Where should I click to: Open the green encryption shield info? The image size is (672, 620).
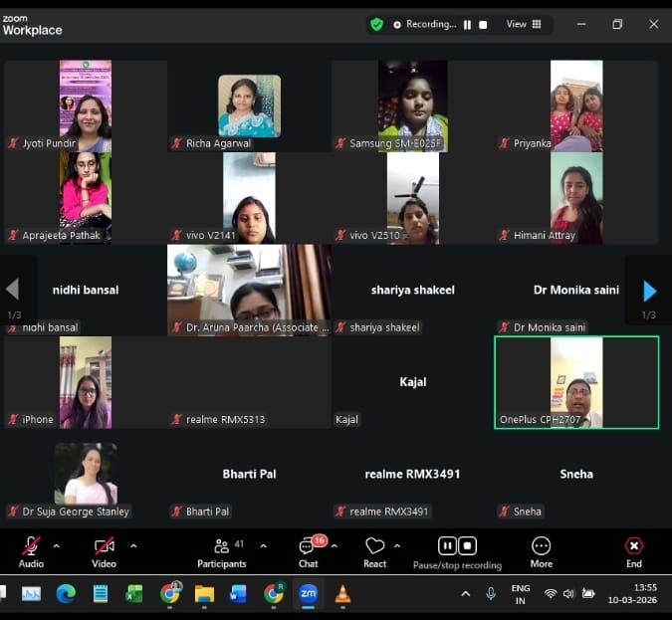tap(376, 24)
